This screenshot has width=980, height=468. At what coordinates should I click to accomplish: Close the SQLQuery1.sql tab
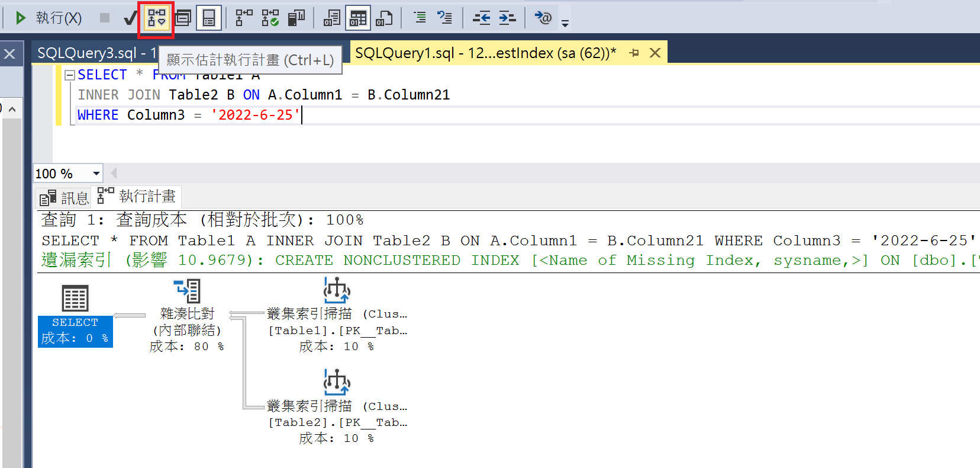[x=655, y=53]
